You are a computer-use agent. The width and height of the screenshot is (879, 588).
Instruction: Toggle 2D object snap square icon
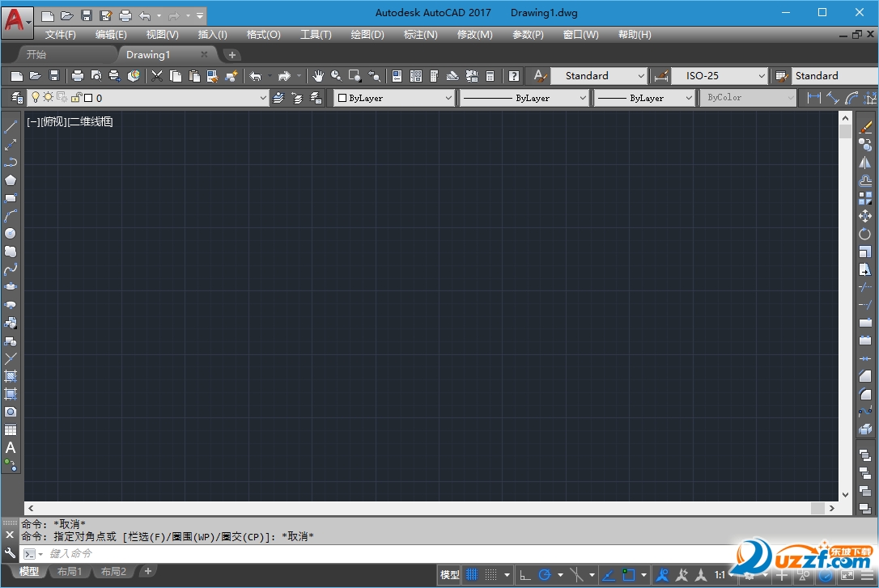[629, 574]
